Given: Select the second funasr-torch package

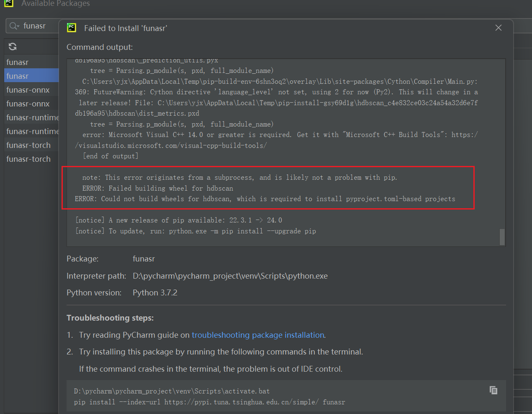Looking at the screenshot, I should (31, 159).
